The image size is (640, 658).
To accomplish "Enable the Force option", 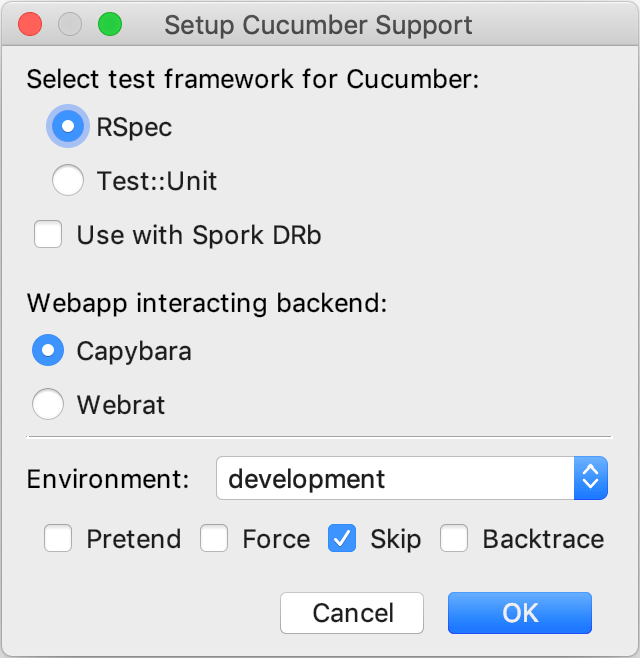I will [x=214, y=539].
